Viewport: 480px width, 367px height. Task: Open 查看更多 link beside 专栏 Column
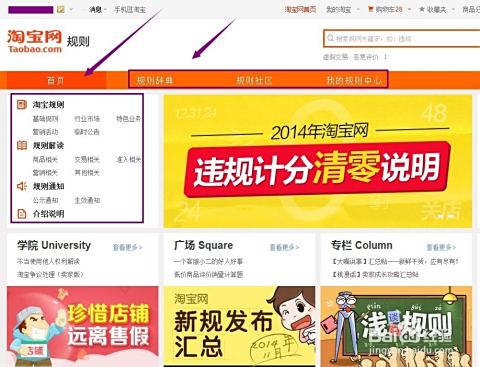pos(441,247)
